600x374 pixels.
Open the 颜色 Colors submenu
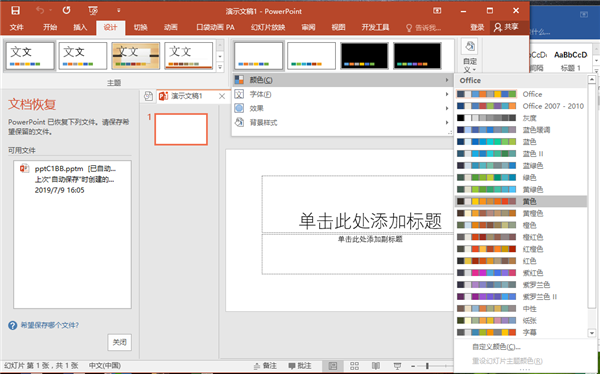(342, 80)
